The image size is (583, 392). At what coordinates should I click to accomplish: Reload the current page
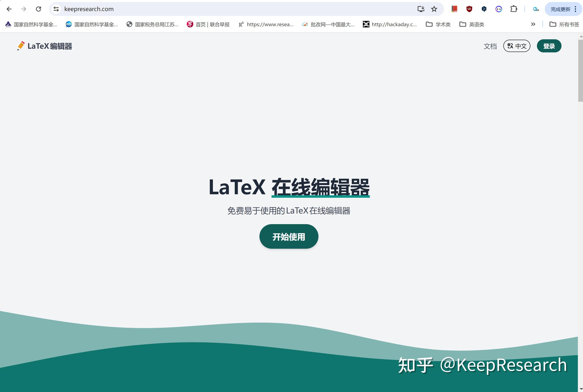pyautogui.click(x=38, y=9)
